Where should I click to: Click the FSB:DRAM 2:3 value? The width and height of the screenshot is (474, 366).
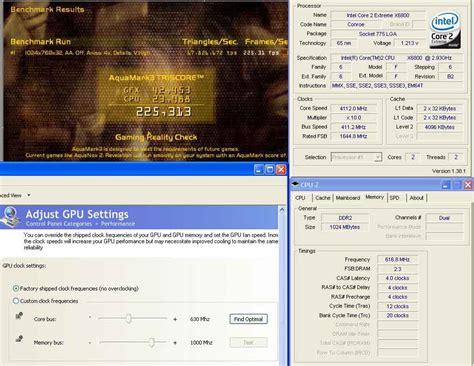(x=397, y=269)
